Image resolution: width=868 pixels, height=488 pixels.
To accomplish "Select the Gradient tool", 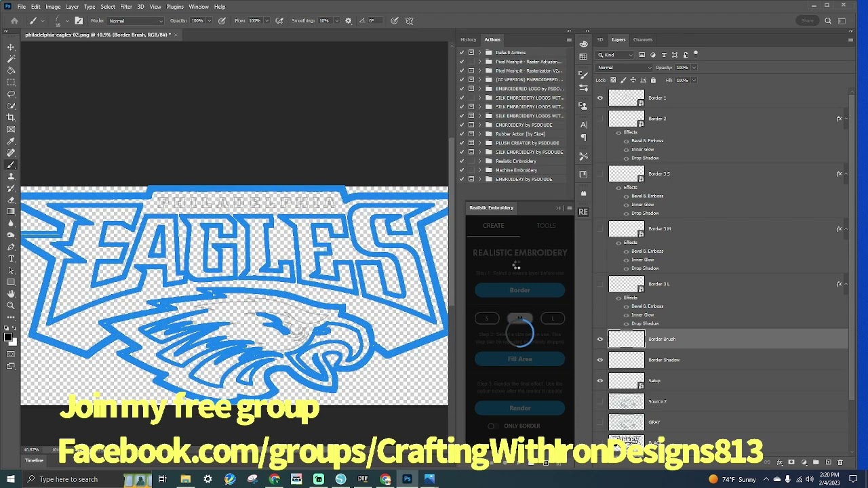I will [x=11, y=211].
